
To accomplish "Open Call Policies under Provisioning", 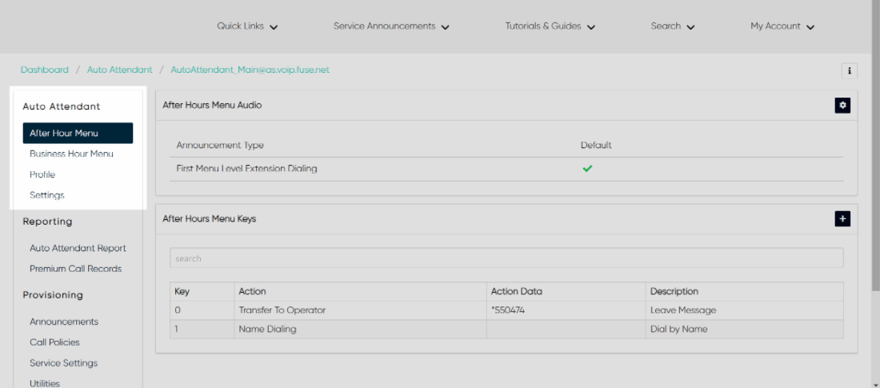I will coord(54,343).
